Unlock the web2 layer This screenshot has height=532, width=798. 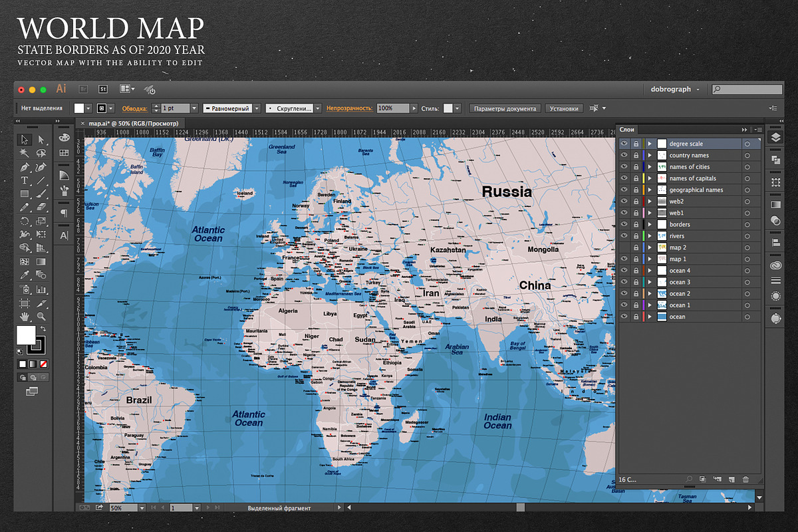click(636, 201)
